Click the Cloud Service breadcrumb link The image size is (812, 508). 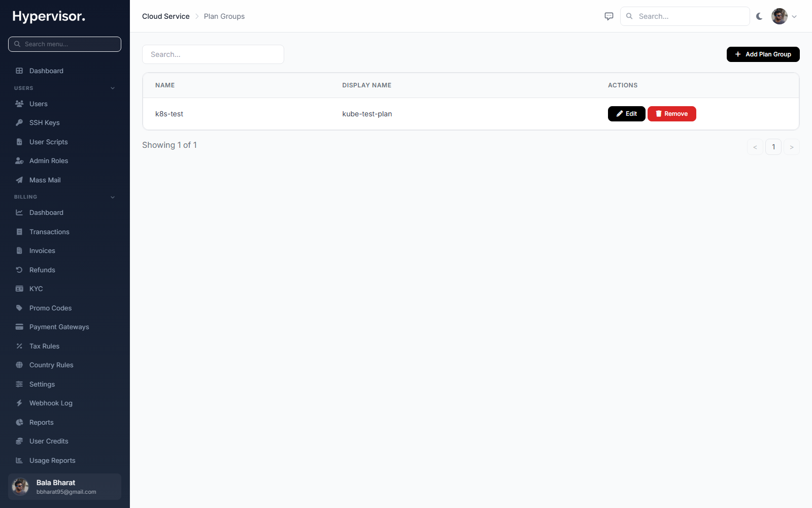pyautogui.click(x=166, y=16)
